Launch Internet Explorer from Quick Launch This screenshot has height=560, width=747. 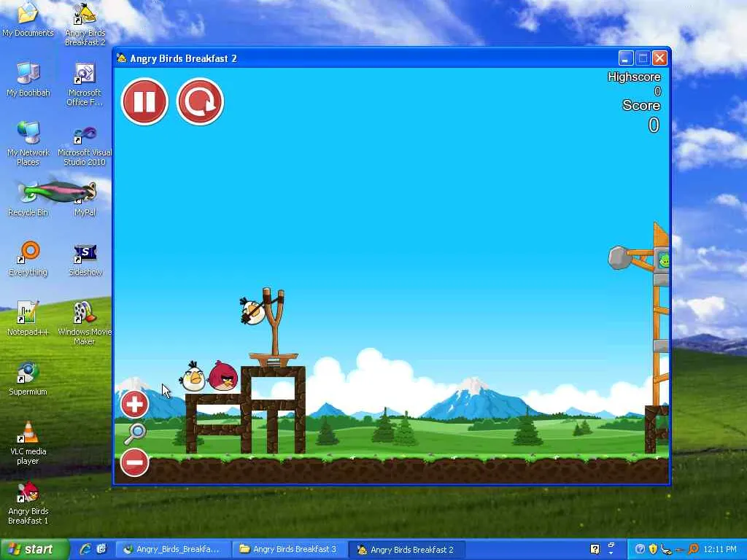pyautogui.click(x=85, y=549)
